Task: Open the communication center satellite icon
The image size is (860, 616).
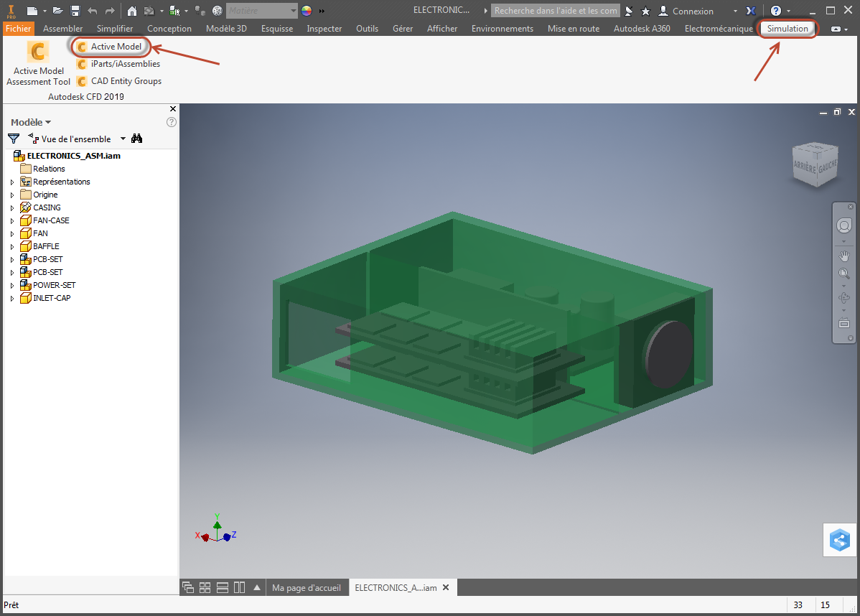Action: click(x=629, y=11)
